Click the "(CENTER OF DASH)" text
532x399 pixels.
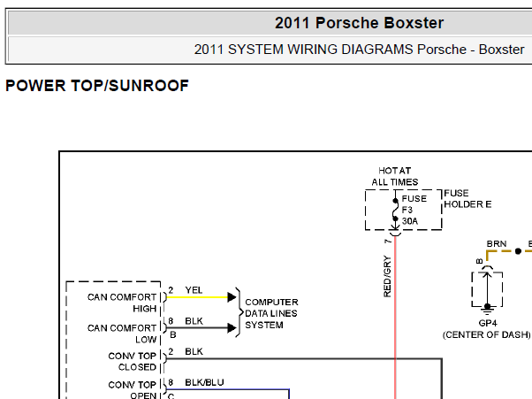point(486,334)
